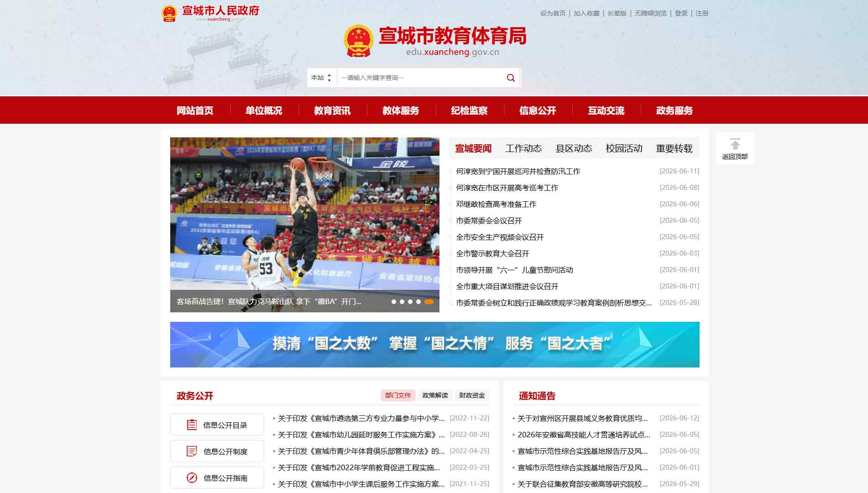Switch to the 校园活动 tab
The width and height of the screenshot is (868, 493).
(624, 148)
